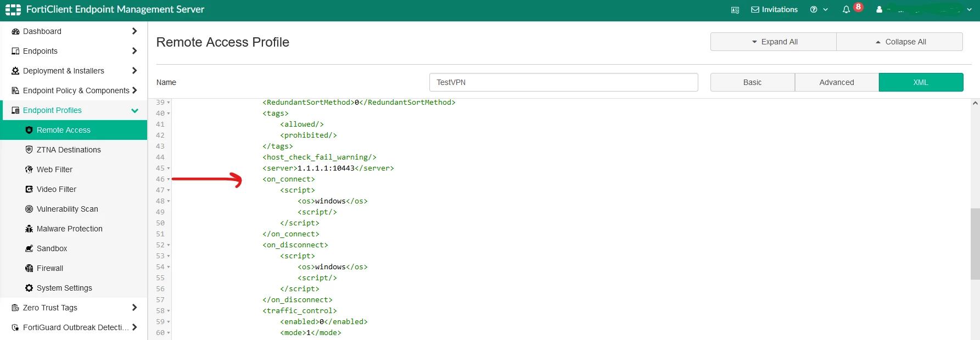The height and width of the screenshot is (340, 980).
Task: Click Deployment & Installers icon
Action: pyautogui.click(x=15, y=71)
